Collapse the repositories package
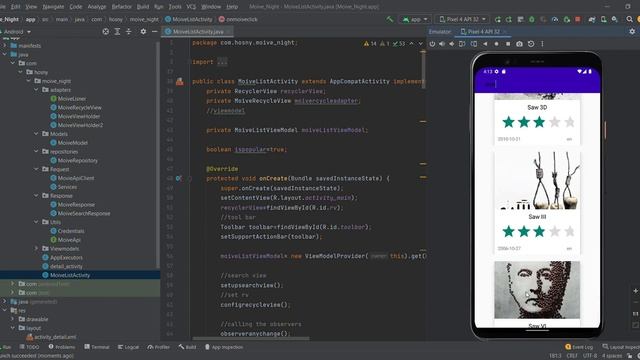The image size is (640, 360). [x=36, y=151]
